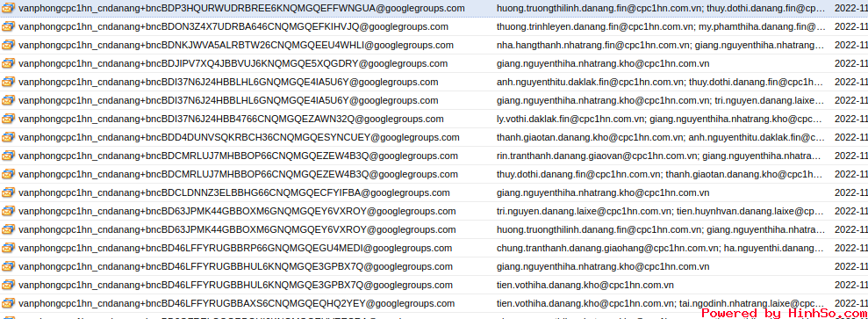Click recipient giang.nguyenthiha.nhatrang.kho in the BDCLDNNZ3ELBBHG66C row
Image resolution: width=868 pixels, height=319 pixels.
(603, 192)
